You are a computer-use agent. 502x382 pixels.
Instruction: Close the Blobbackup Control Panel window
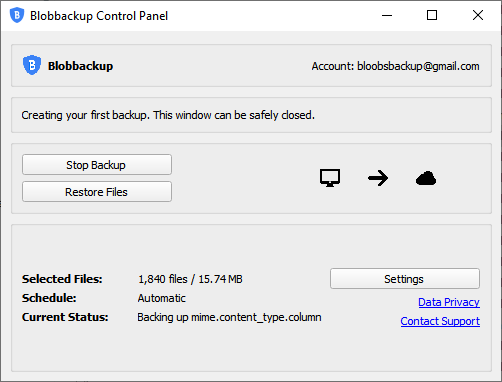click(478, 15)
